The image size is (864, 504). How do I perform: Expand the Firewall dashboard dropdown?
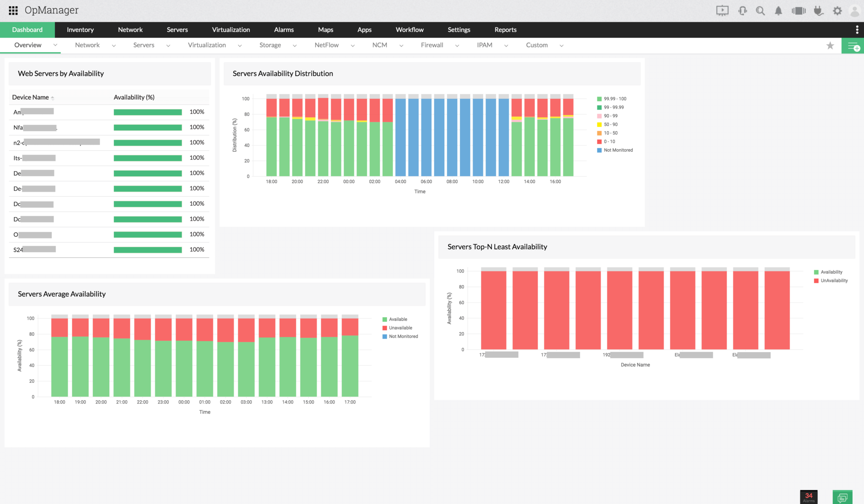pos(457,45)
